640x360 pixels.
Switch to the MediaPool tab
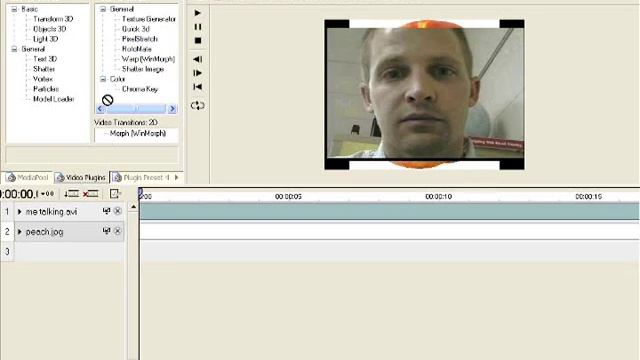[x=28, y=178]
